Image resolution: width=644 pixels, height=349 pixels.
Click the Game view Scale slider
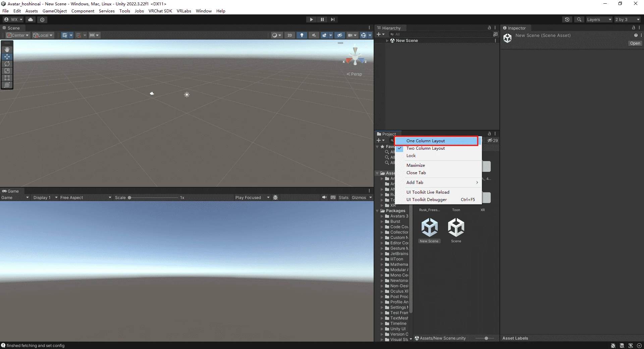[153, 198]
